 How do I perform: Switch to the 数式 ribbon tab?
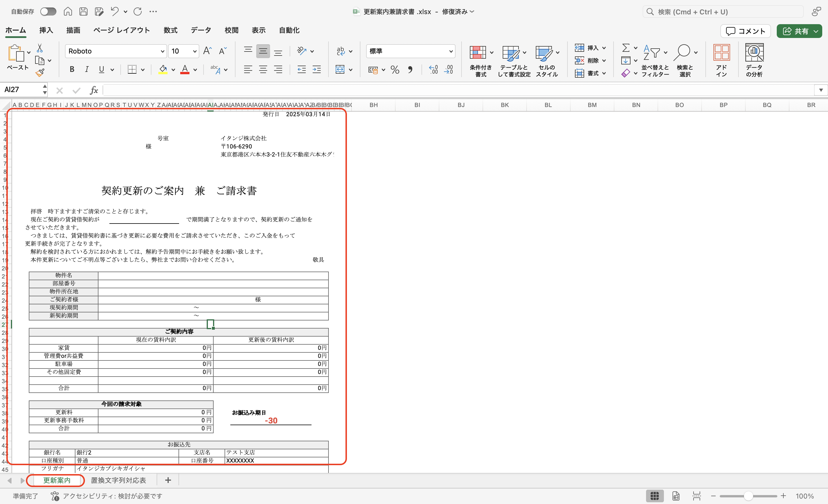tap(170, 30)
